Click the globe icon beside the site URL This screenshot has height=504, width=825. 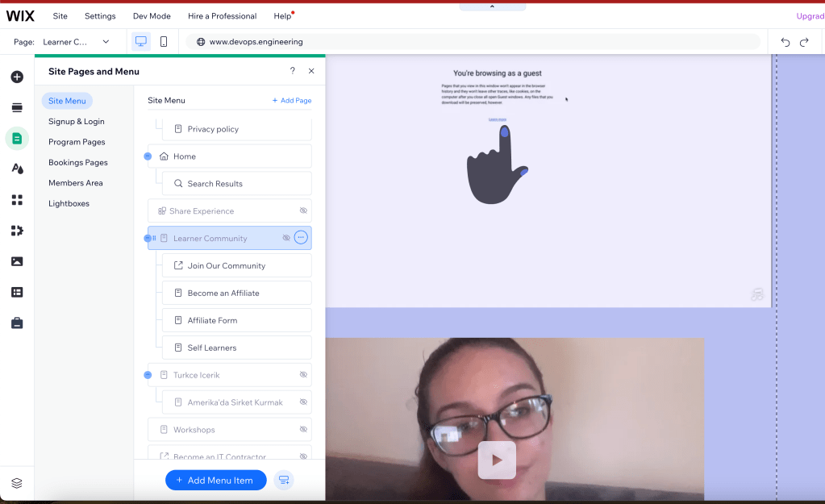201,42
